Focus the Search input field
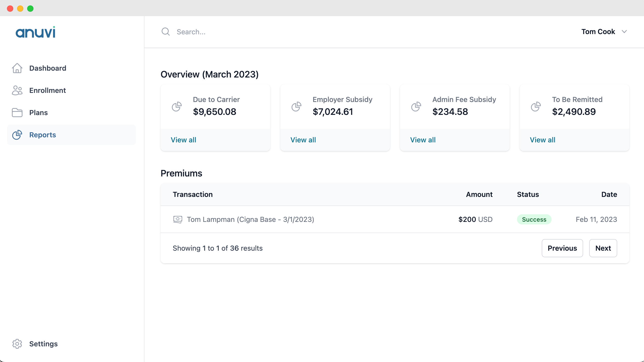 [x=303, y=32]
